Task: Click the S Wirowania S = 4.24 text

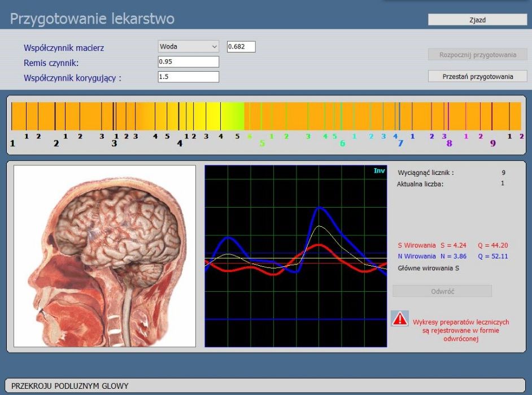Action: tap(432, 245)
